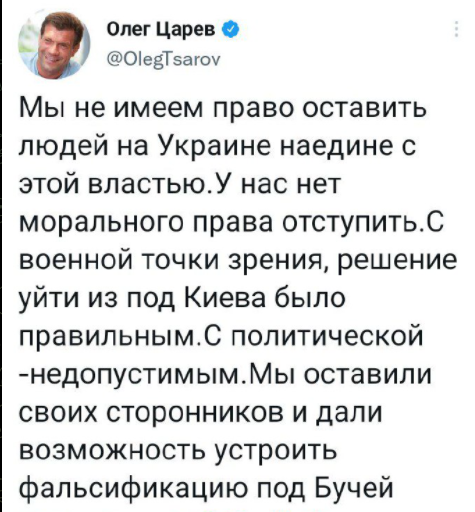Click the display name Олег Царев
The width and height of the screenshot is (475, 512).
tap(161, 30)
